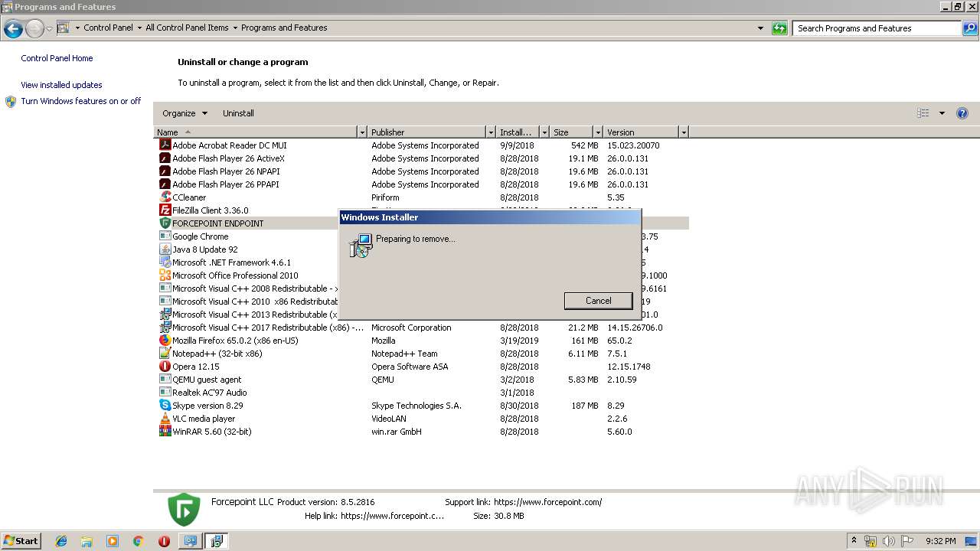Screen dimensions: 980x551
Task: Click Programs and Features breadcrumb
Action: click(284, 28)
